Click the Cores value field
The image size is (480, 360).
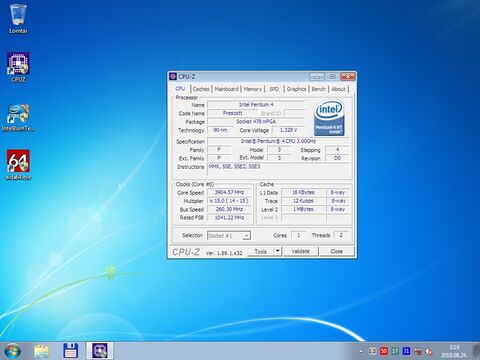click(298, 235)
